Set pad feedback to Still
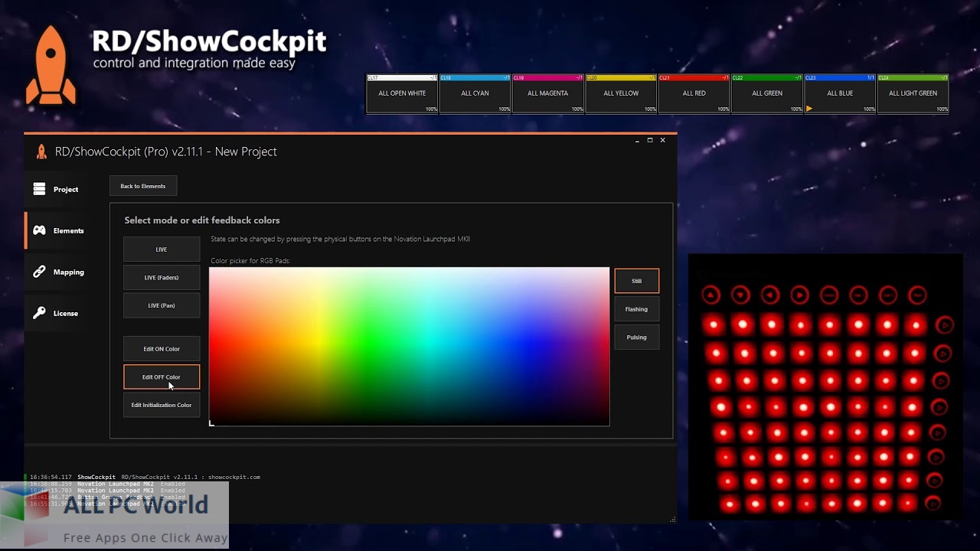 [636, 281]
